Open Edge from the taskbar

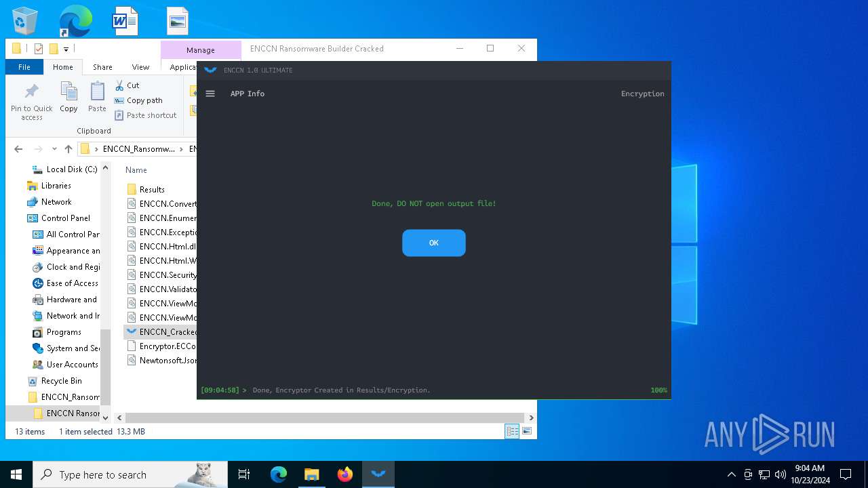(279, 474)
